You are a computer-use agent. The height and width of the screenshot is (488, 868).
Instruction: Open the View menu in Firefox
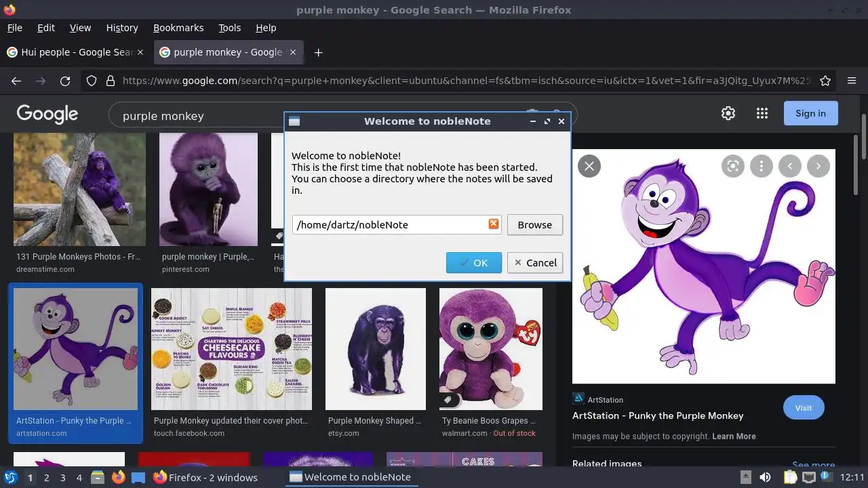pos(80,28)
